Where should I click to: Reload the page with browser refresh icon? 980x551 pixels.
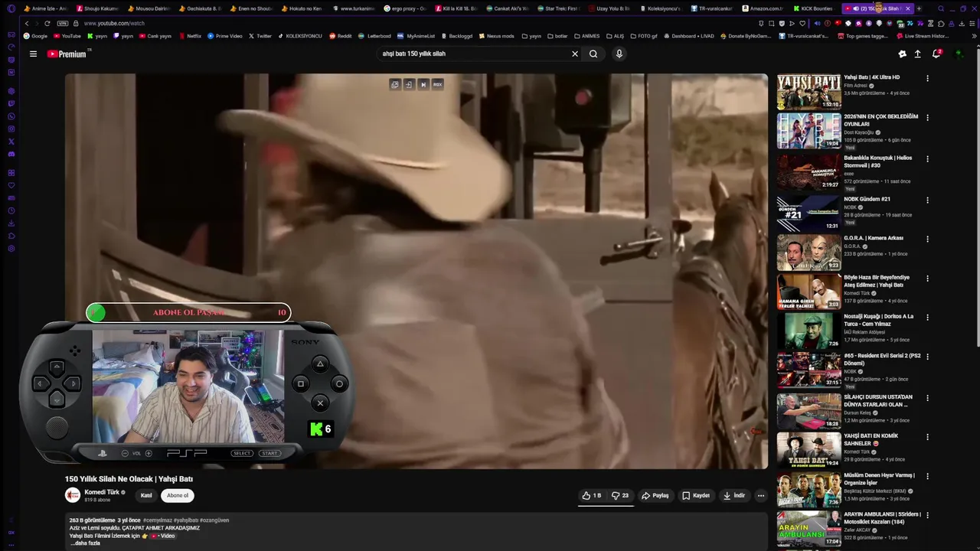tap(47, 23)
